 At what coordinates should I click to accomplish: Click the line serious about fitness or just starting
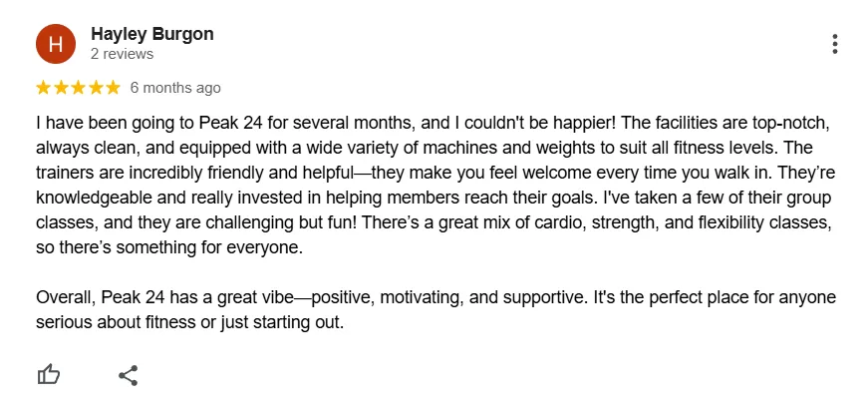click(190, 322)
